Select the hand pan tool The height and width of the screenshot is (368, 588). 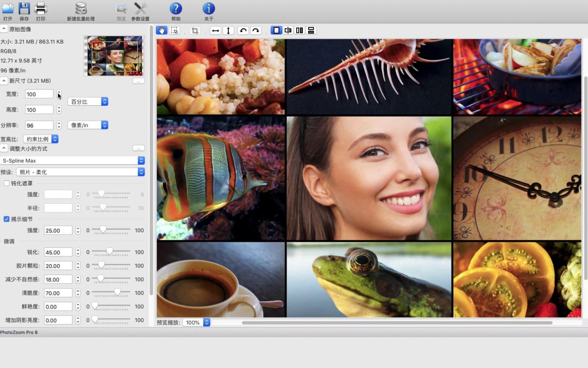click(x=161, y=31)
